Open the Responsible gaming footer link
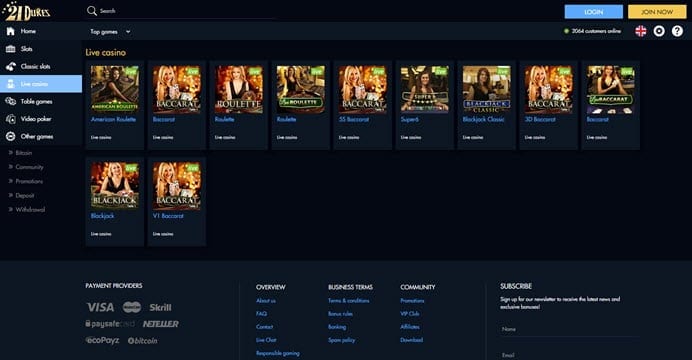 tap(278, 353)
